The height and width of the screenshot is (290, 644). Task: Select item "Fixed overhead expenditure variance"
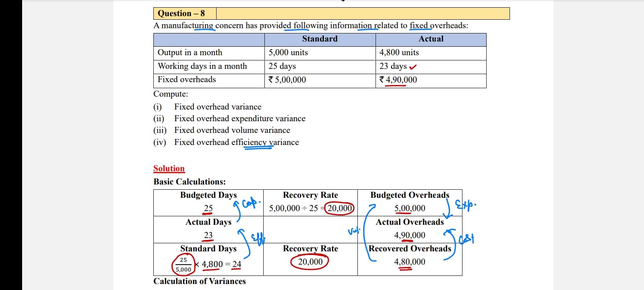240,118
